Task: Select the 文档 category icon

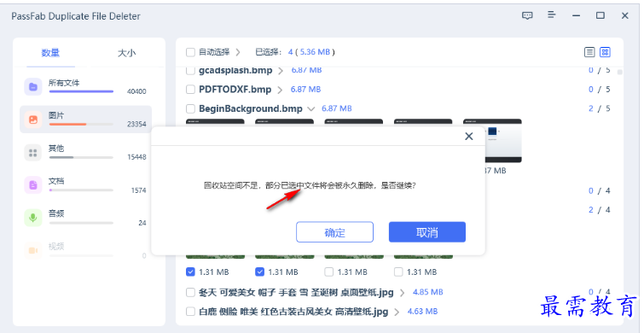Action: click(33, 185)
